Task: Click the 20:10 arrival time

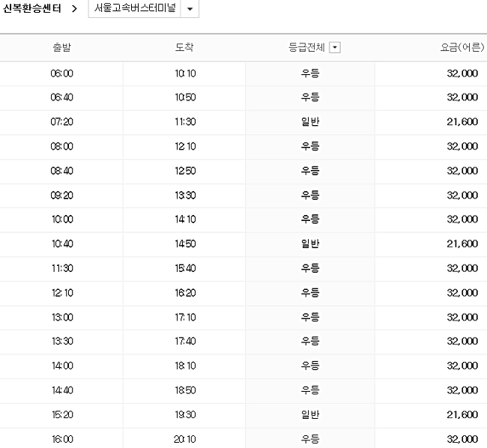Action: tap(185, 439)
